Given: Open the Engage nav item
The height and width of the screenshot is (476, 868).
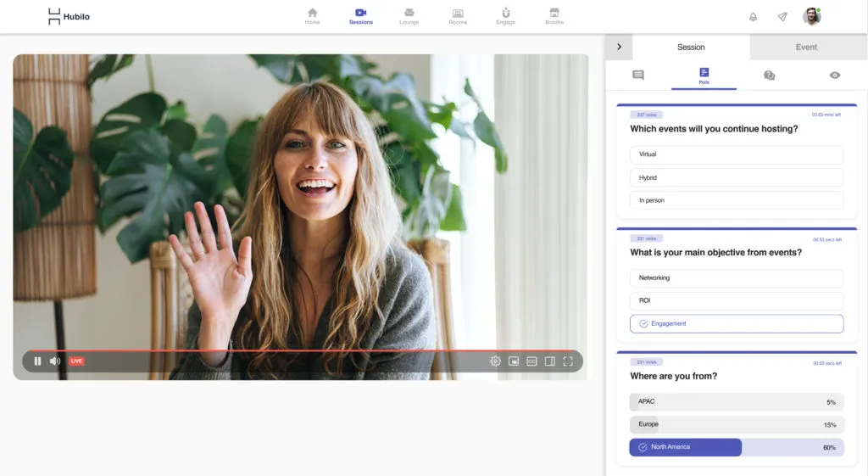Looking at the screenshot, I should point(505,16).
